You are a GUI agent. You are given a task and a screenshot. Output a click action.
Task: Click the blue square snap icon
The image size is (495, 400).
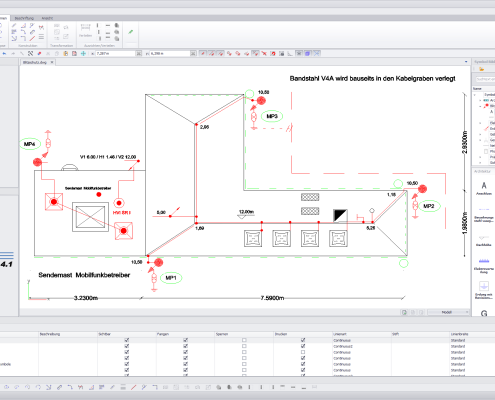tap(308, 53)
